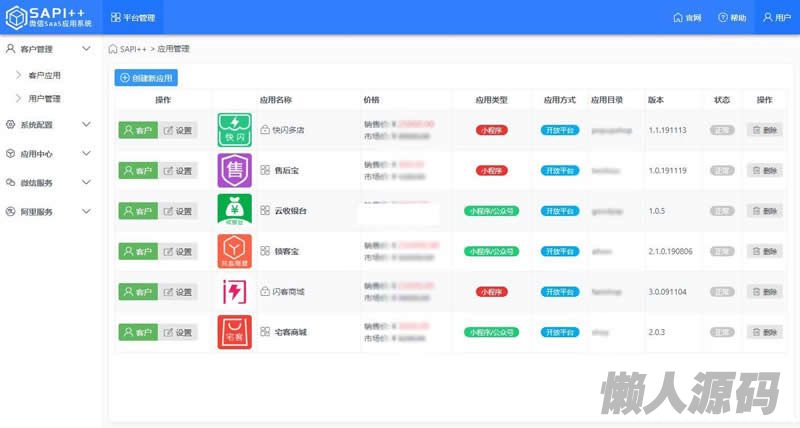Click 设置 button for 快闪多店
This screenshot has width=800, height=428.
pyautogui.click(x=178, y=131)
